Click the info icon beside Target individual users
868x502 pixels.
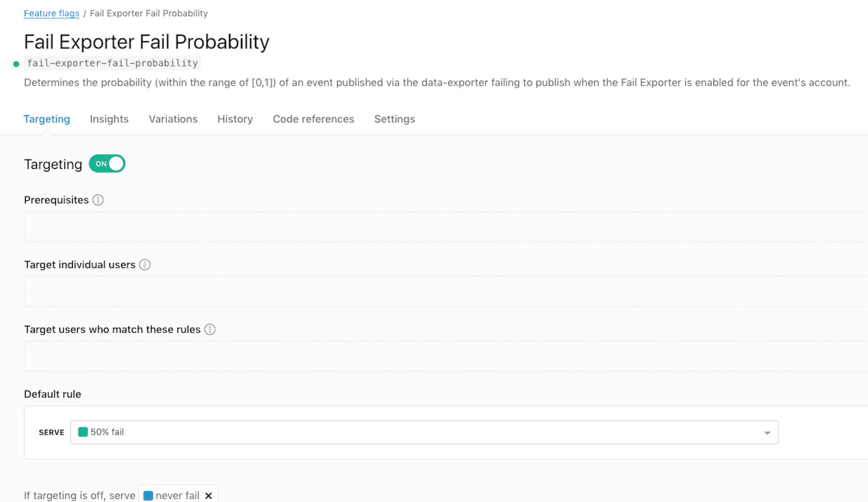tap(145, 265)
